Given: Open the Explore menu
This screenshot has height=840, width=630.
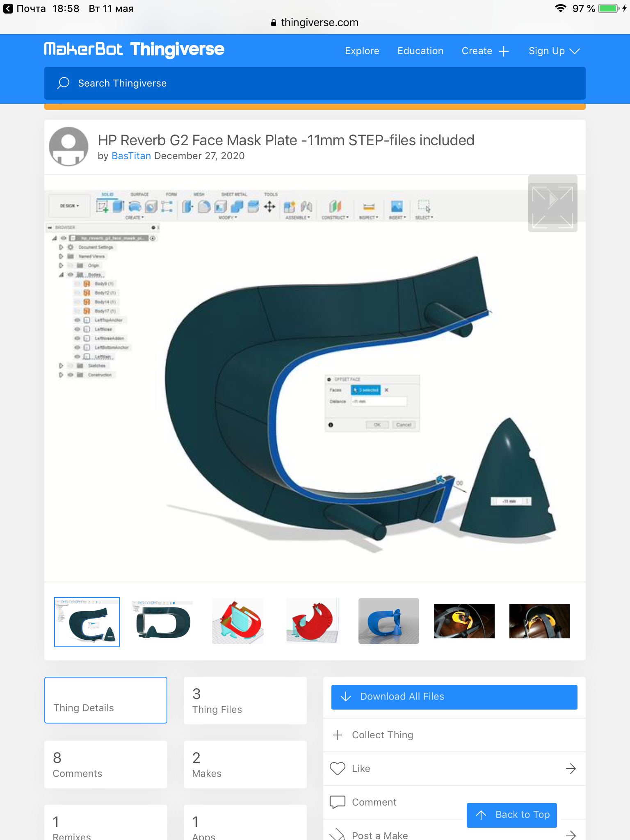Looking at the screenshot, I should click(x=362, y=51).
